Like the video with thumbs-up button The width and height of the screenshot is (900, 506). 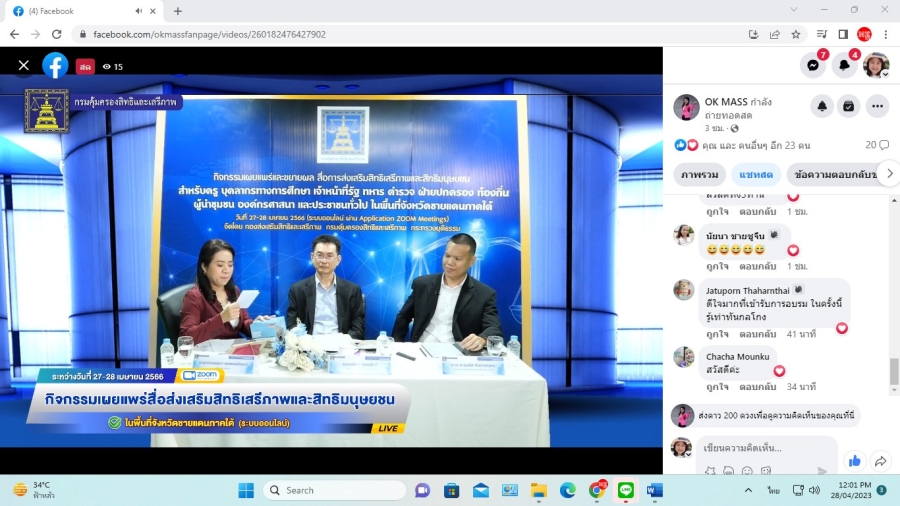(854, 461)
